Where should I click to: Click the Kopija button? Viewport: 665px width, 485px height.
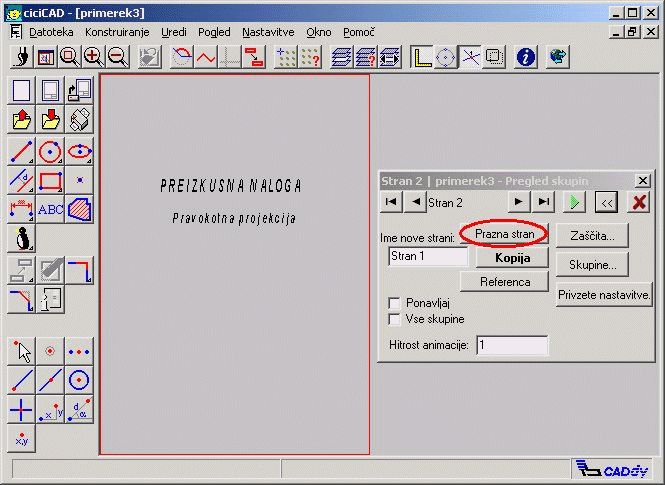[x=512, y=258]
